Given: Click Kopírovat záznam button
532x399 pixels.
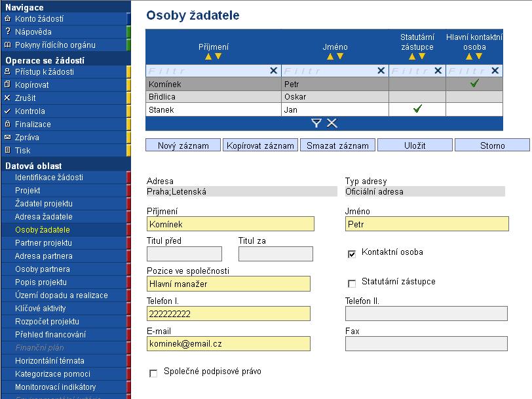Looking at the screenshot, I should pos(260,145).
